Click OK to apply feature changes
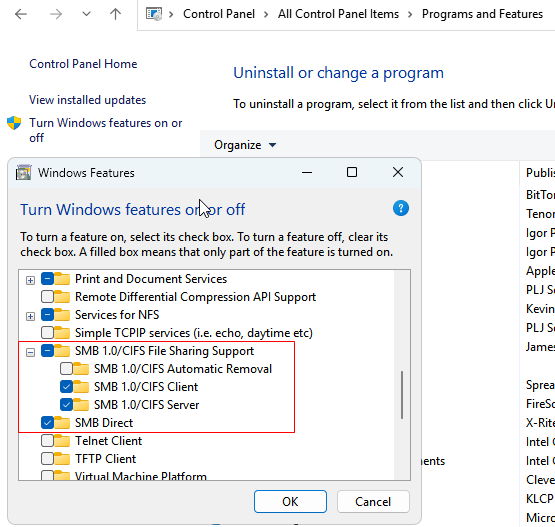 pyautogui.click(x=290, y=502)
